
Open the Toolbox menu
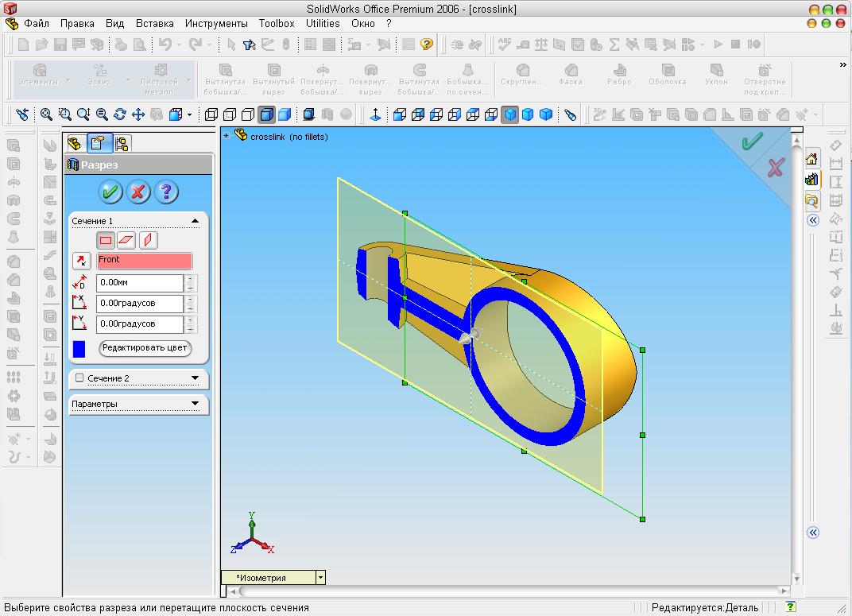277,23
